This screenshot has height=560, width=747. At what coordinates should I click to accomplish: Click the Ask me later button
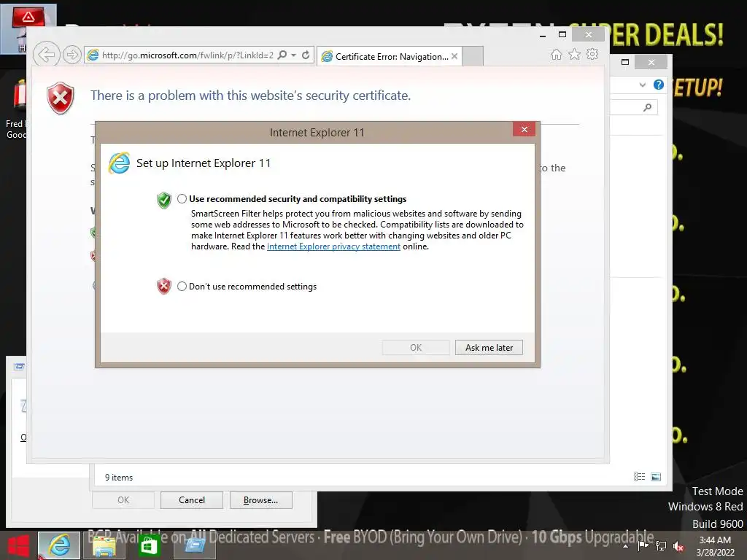[489, 348]
